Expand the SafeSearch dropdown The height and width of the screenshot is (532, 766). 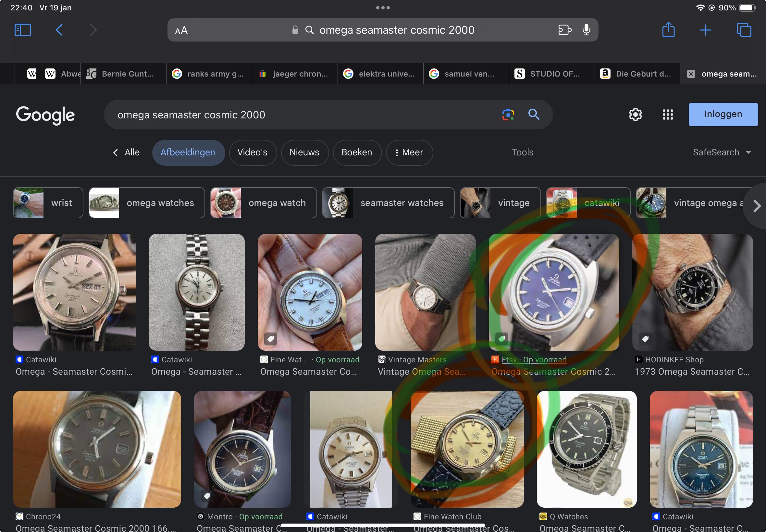[x=722, y=152]
